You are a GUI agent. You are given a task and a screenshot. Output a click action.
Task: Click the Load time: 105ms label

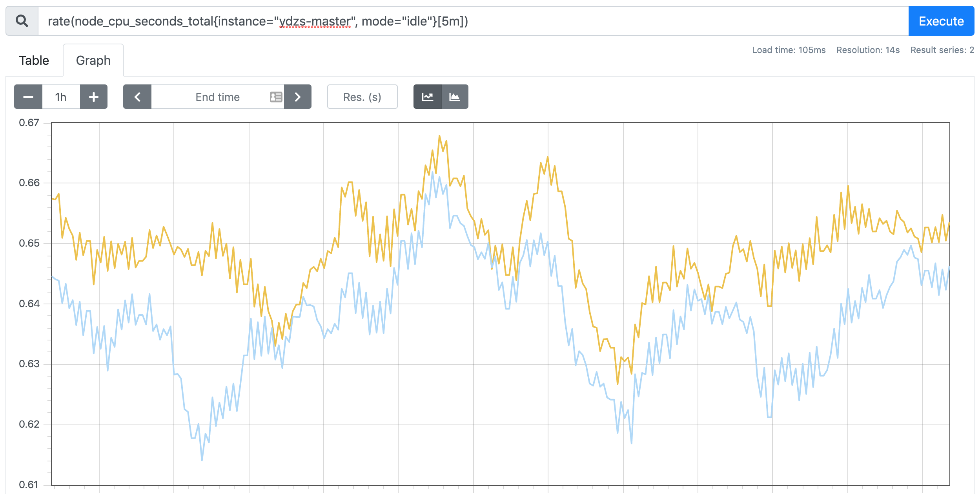pyautogui.click(x=789, y=50)
